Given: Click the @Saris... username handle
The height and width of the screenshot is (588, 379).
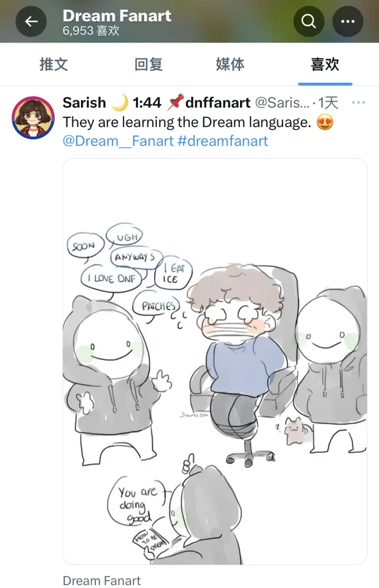Looking at the screenshot, I should tap(283, 102).
